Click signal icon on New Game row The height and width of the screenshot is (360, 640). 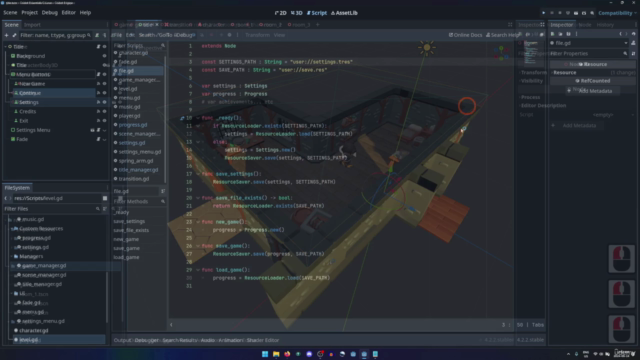click(98, 84)
